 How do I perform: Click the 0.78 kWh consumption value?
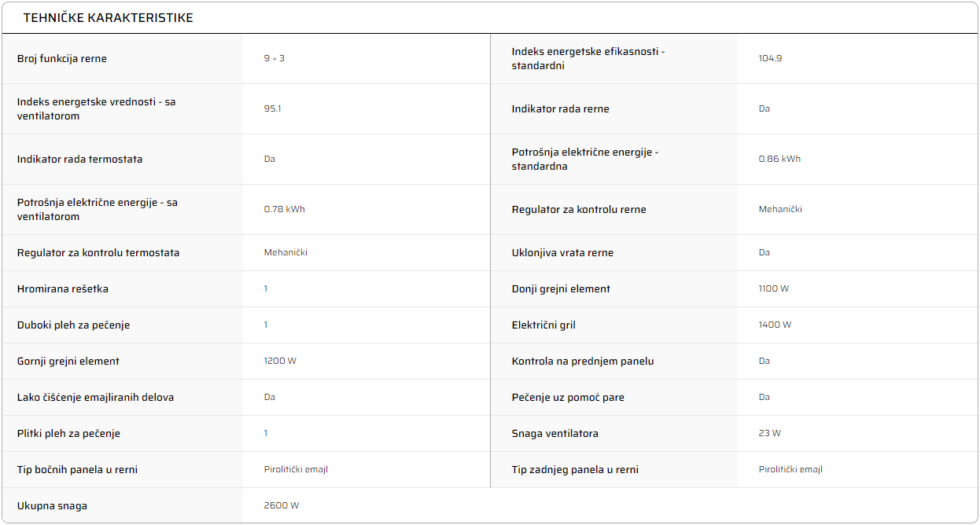pyautogui.click(x=285, y=210)
